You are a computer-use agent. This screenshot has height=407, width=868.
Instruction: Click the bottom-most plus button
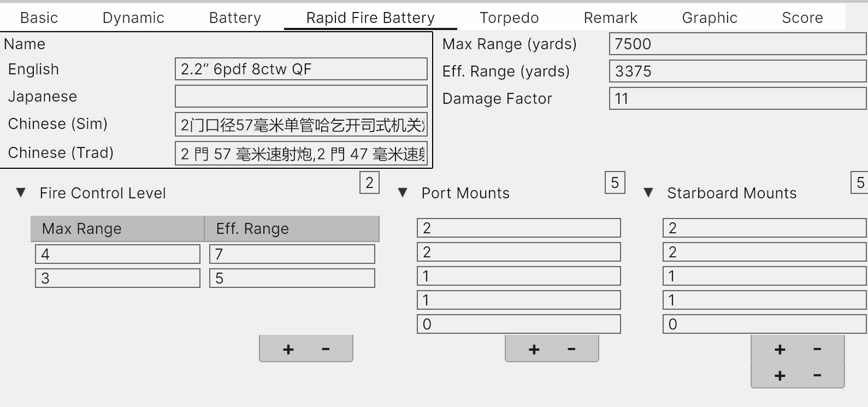coord(780,376)
